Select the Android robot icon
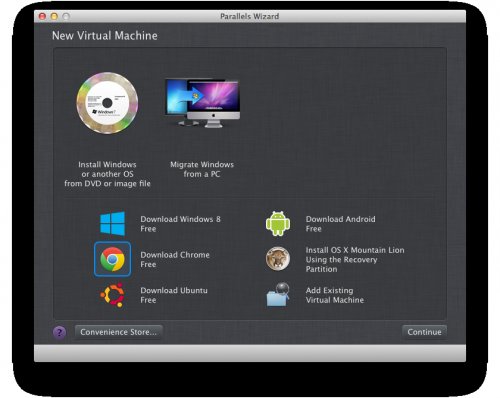 (278, 224)
